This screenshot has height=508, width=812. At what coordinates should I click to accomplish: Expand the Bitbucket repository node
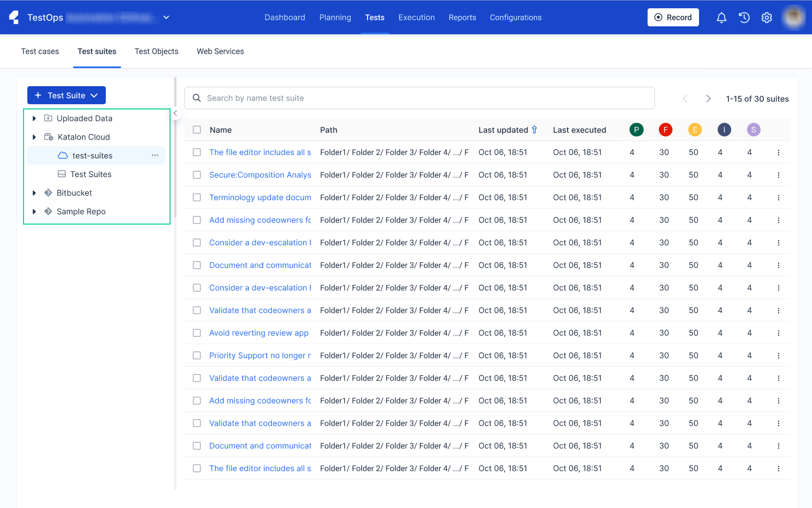pos(34,193)
